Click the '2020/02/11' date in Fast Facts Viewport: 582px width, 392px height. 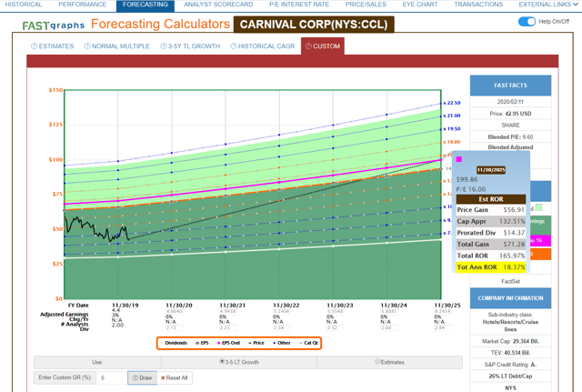click(510, 102)
